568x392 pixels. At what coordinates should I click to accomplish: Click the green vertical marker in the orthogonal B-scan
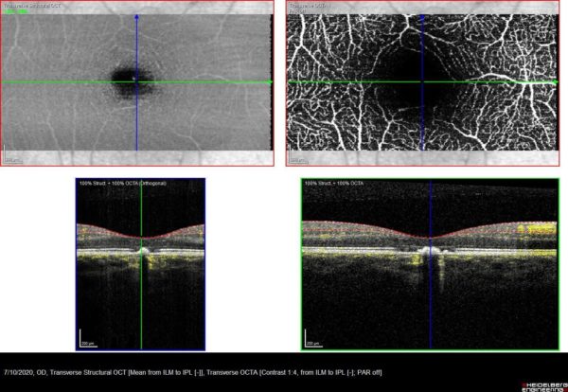[x=141, y=303]
